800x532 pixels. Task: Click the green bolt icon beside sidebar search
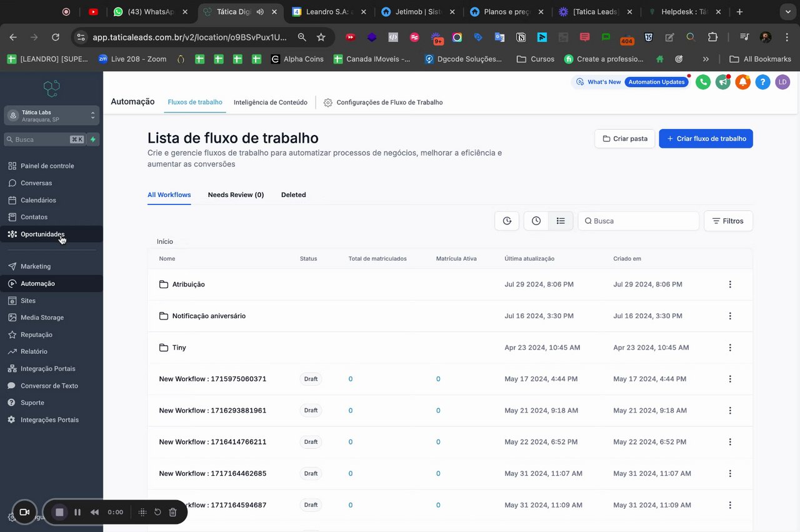93,139
